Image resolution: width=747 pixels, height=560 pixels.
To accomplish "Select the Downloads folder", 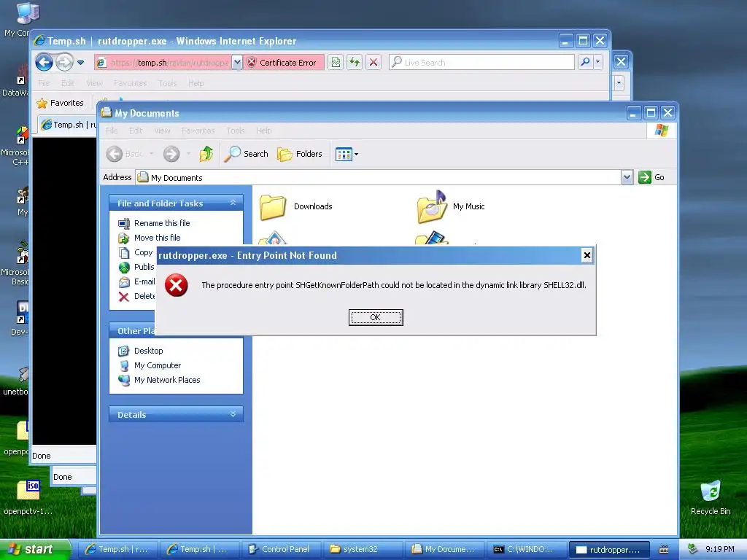I will pyautogui.click(x=296, y=206).
